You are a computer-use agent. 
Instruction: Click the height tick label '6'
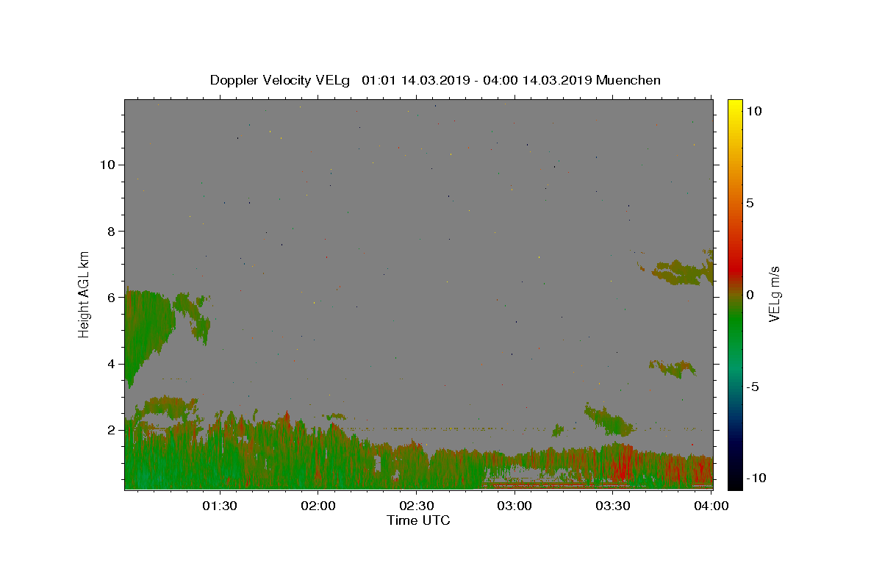(112, 298)
